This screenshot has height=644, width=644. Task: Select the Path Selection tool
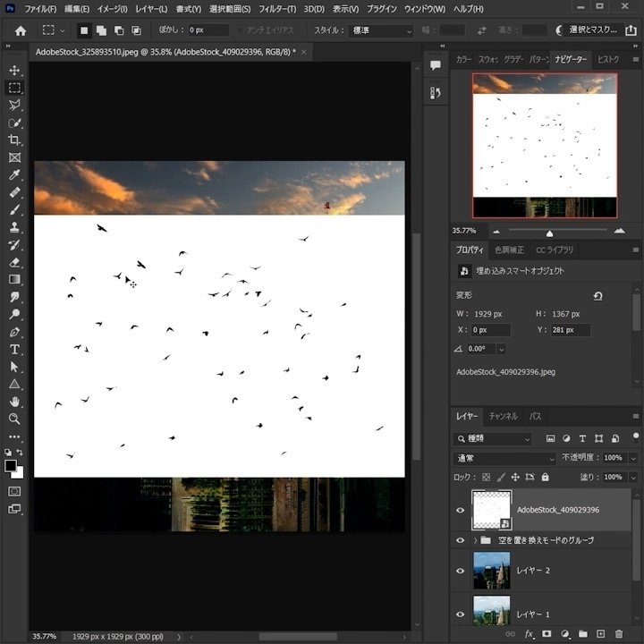(x=15, y=367)
